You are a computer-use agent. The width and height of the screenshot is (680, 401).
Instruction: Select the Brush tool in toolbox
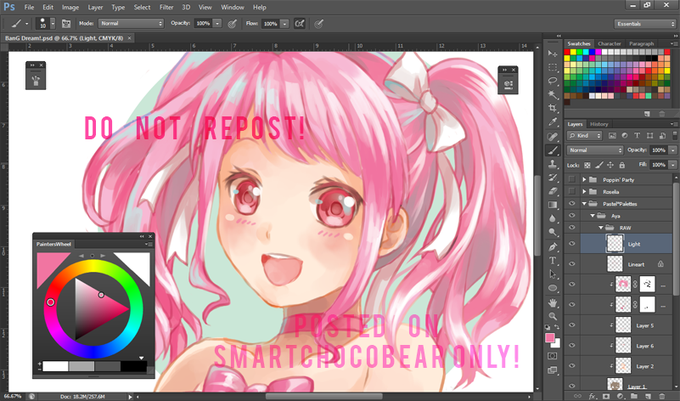tap(552, 151)
